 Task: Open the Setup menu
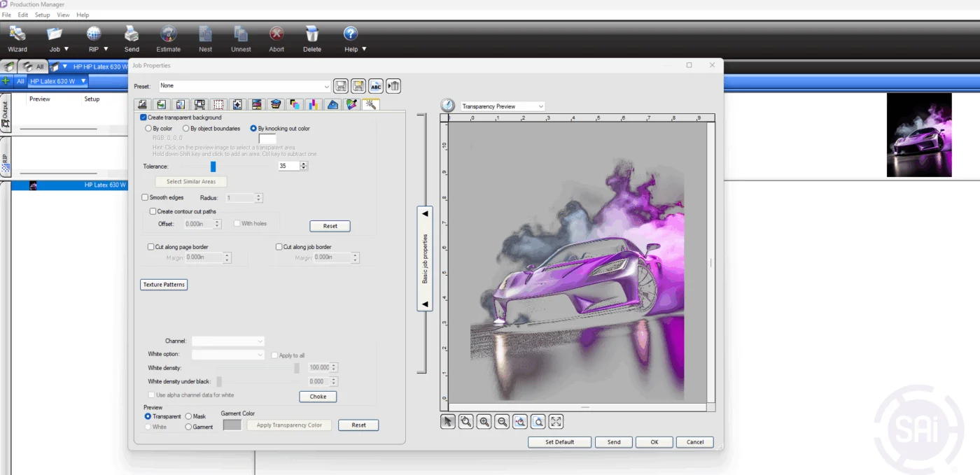pyautogui.click(x=42, y=15)
